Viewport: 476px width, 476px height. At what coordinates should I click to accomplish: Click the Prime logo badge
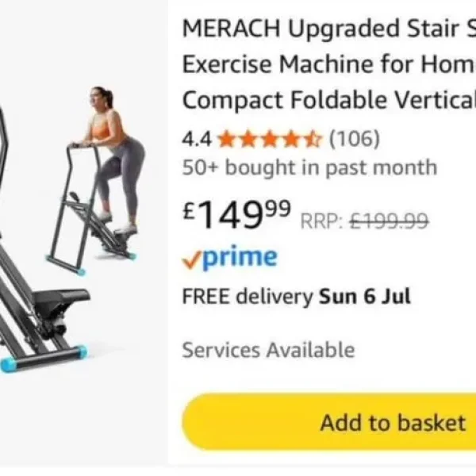point(229,258)
